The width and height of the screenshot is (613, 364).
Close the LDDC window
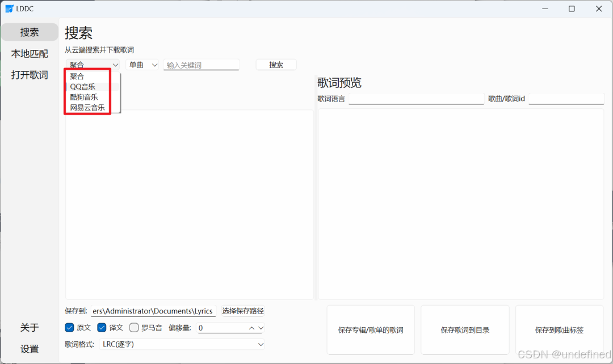click(x=599, y=9)
